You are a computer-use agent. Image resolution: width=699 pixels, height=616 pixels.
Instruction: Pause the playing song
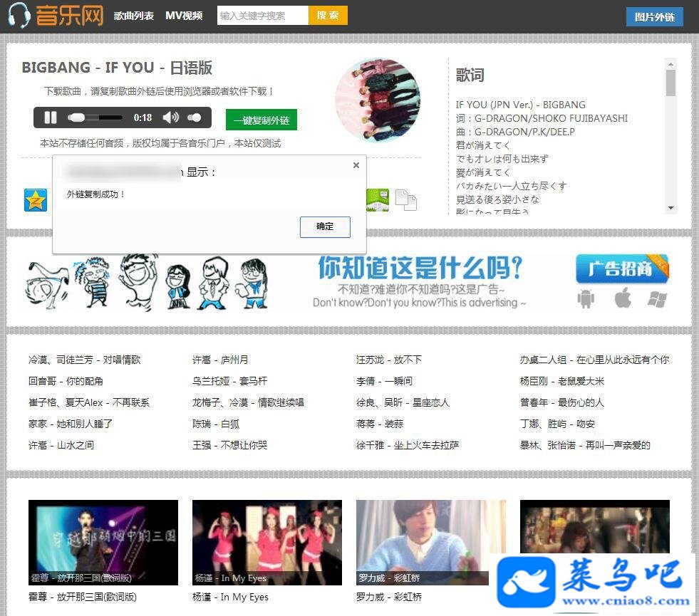[x=51, y=118]
